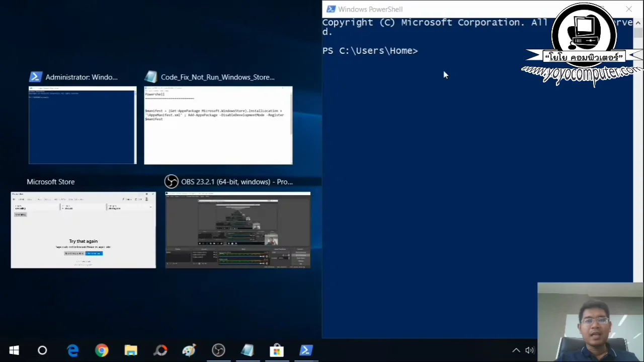The height and width of the screenshot is (362, 644).
Task: Launch Paint 3D from the taskbar
Action: [x=189, y=350]
